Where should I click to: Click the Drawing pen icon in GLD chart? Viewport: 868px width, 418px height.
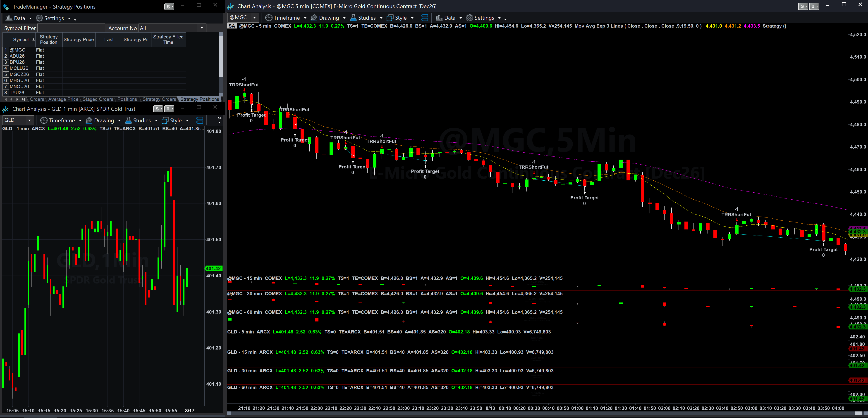pyautogui.click(x=89, y=120)
